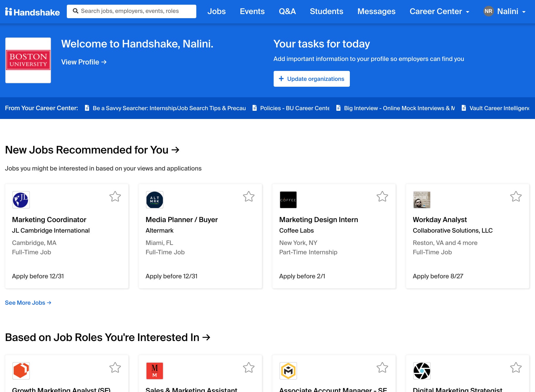Click the Update organizations button

coord(312,79)
